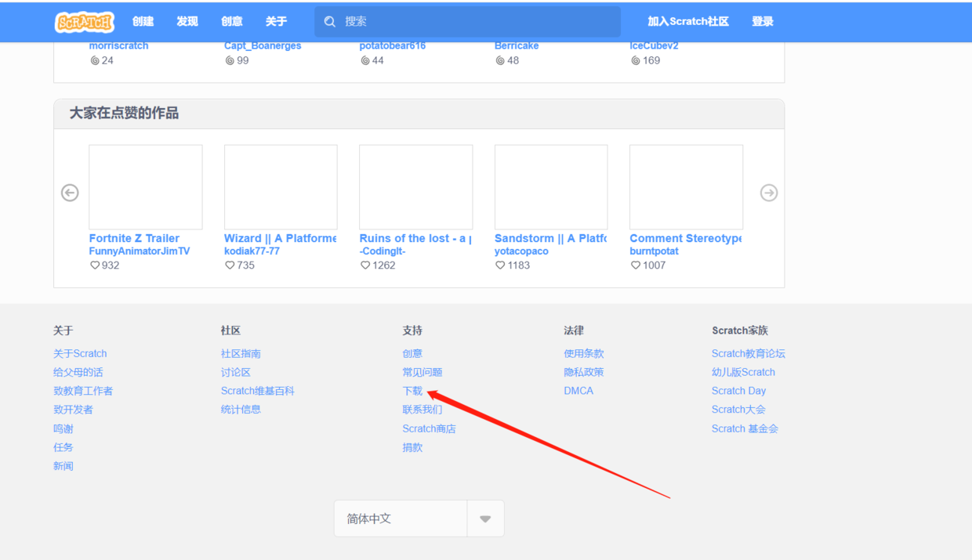
Task: Click the 联系我们 contact link
Action: tap(423, 410)
